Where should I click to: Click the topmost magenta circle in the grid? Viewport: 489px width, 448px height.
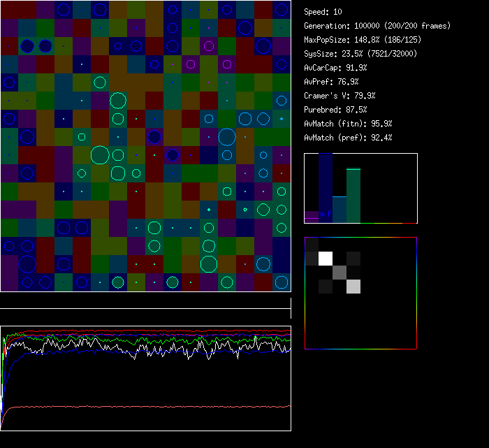[209, 46]
